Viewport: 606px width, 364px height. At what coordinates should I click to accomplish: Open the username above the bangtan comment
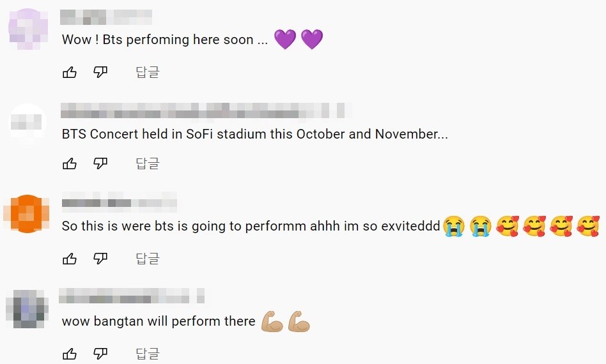pyautogui.click(x=132, y=296)
